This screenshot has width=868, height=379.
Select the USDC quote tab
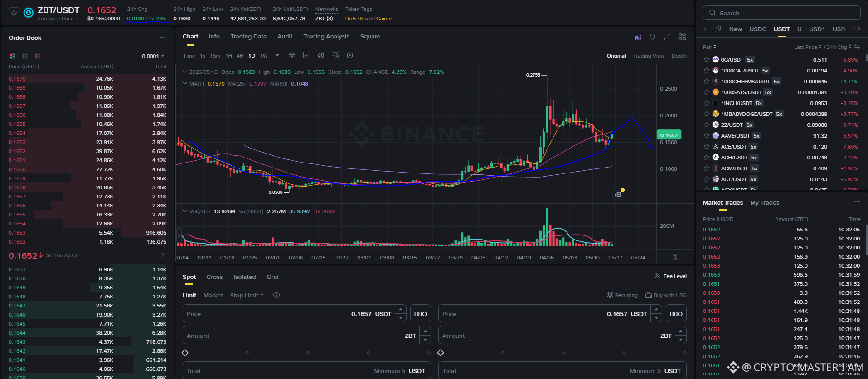click(x=758, y=29)
